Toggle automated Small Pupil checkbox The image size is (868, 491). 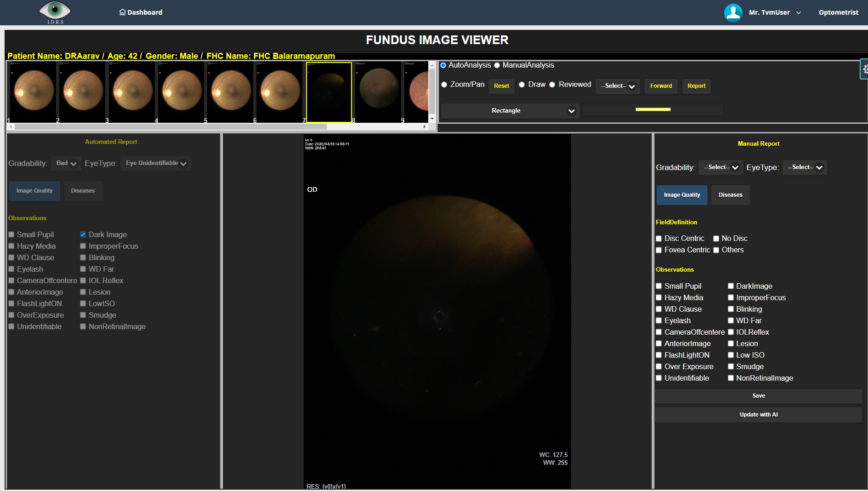pos(11,234)
